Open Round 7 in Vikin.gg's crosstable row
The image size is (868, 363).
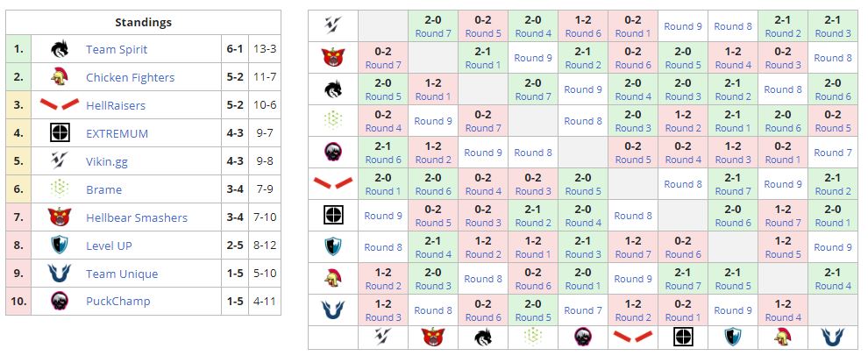[x=432, y=33]
